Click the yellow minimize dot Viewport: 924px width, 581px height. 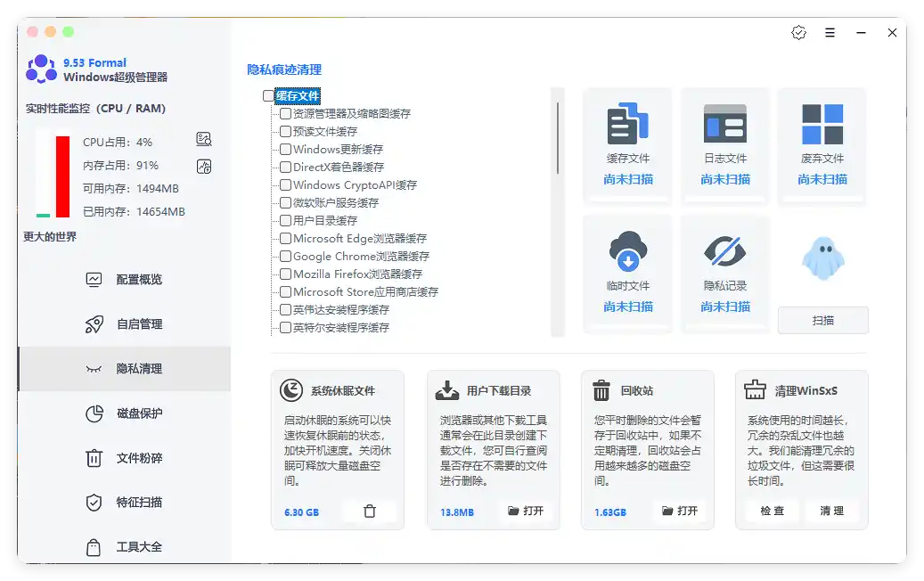coord(51,32)
